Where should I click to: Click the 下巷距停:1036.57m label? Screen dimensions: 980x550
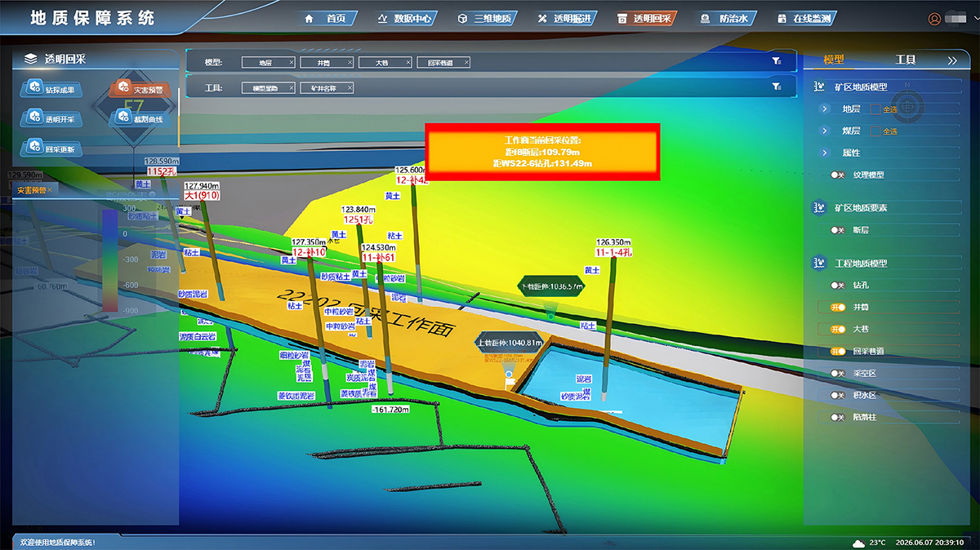pyautogui.click(x=552, y=286)
